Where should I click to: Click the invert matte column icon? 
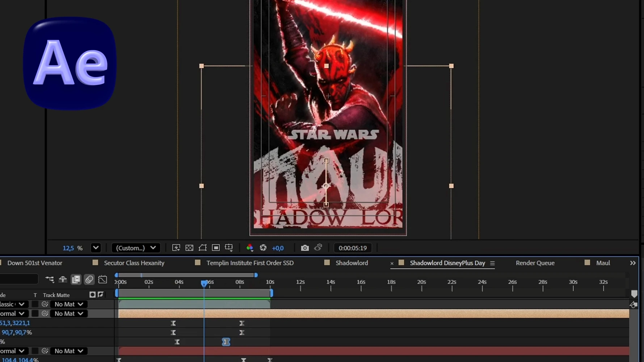[101, 295]
